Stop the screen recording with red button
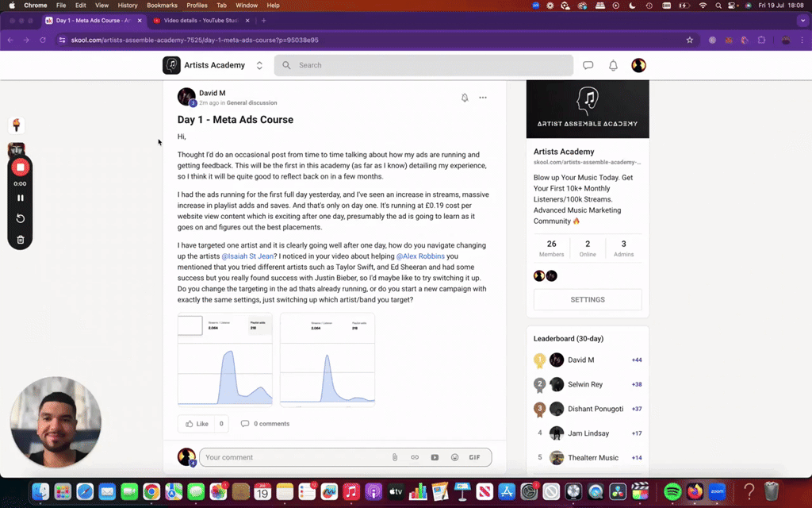 pyautogui.click(x=20, y=167)
